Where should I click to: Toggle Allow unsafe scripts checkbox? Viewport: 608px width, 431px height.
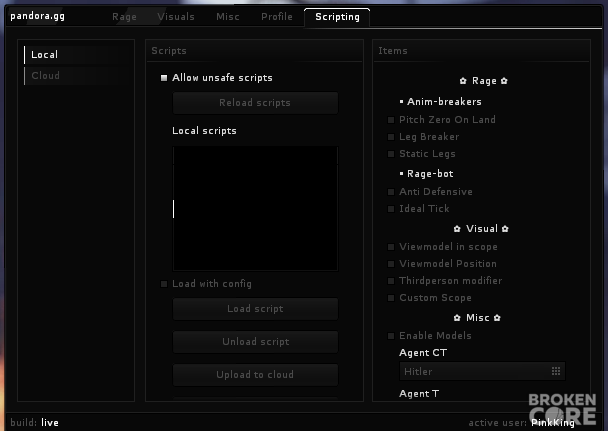(164, 78)
